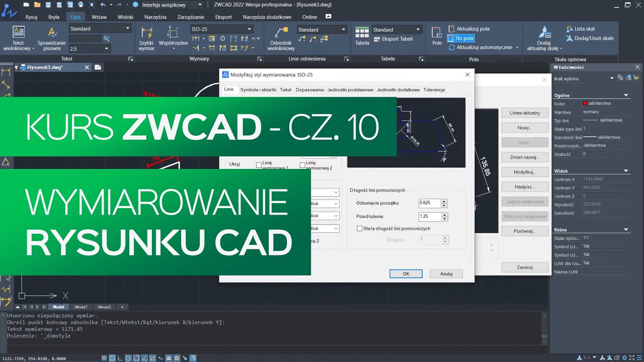The width and height of the screenshot is (644, 362).
Task: Click the annotation scale 1:1 in status bar
Action: [586, 358]
